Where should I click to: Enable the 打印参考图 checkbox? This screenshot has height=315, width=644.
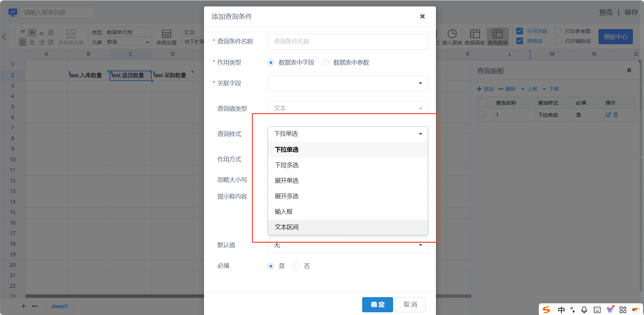click(558, 31)
